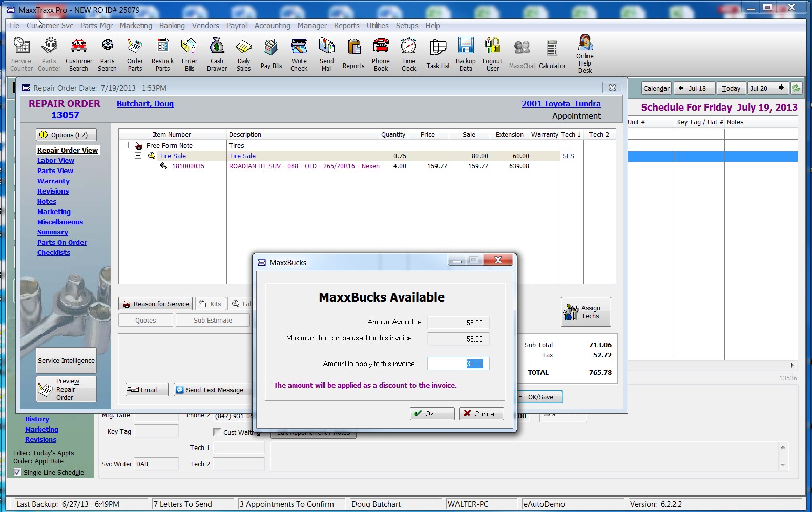812x512 pixels.
Task: Click the Options (F2) button
Action: tap(66, 135)
